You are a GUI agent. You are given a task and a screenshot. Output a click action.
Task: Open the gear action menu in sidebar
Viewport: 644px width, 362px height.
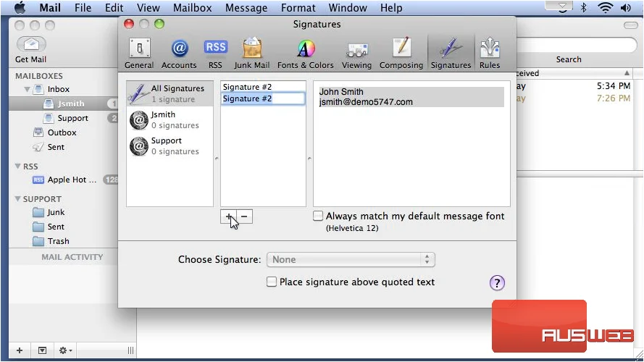click(65, 350)
